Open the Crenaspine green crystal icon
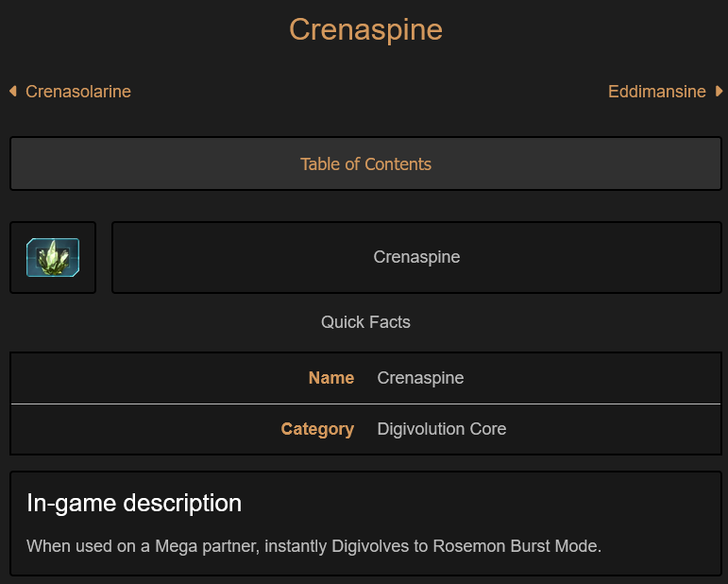 click(x=53, y=257)
